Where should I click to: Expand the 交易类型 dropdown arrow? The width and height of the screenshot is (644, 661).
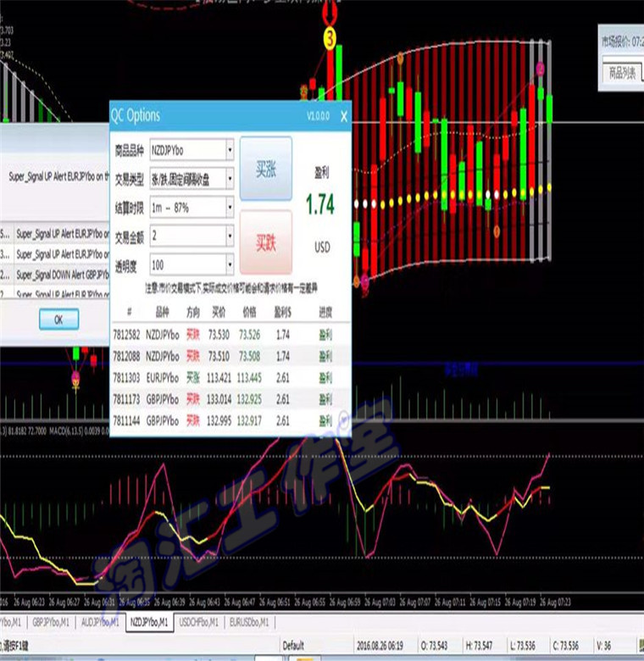[230, 179]
